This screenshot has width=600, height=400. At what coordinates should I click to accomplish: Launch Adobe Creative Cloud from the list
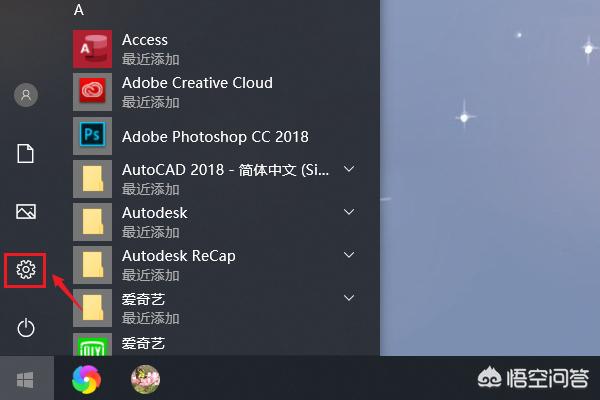click(93, 90)
